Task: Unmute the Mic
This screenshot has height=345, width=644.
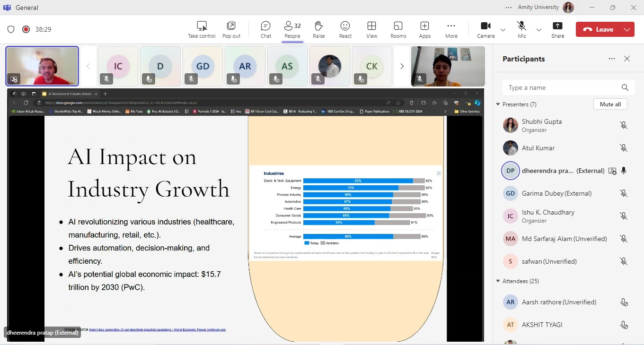Action: (522, 29)
